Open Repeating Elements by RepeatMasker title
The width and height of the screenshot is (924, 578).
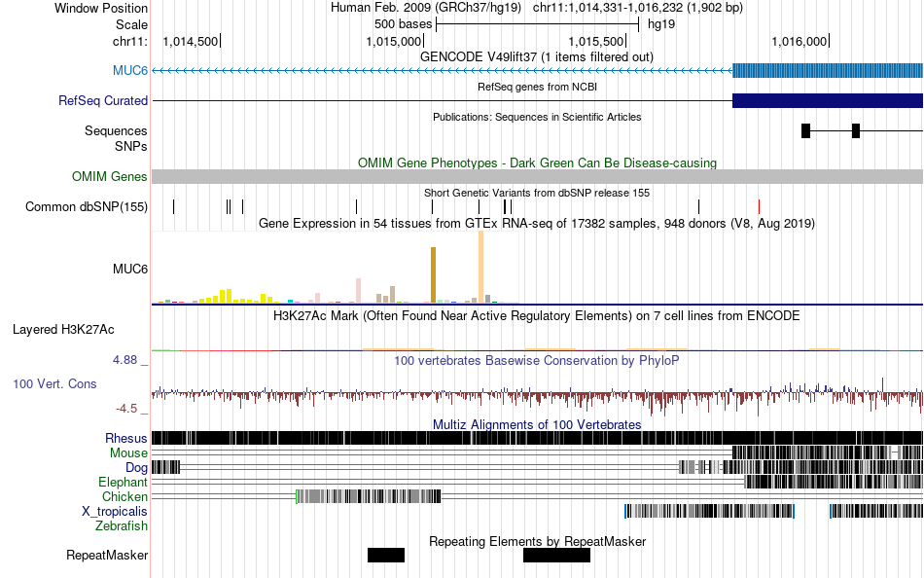537,541
